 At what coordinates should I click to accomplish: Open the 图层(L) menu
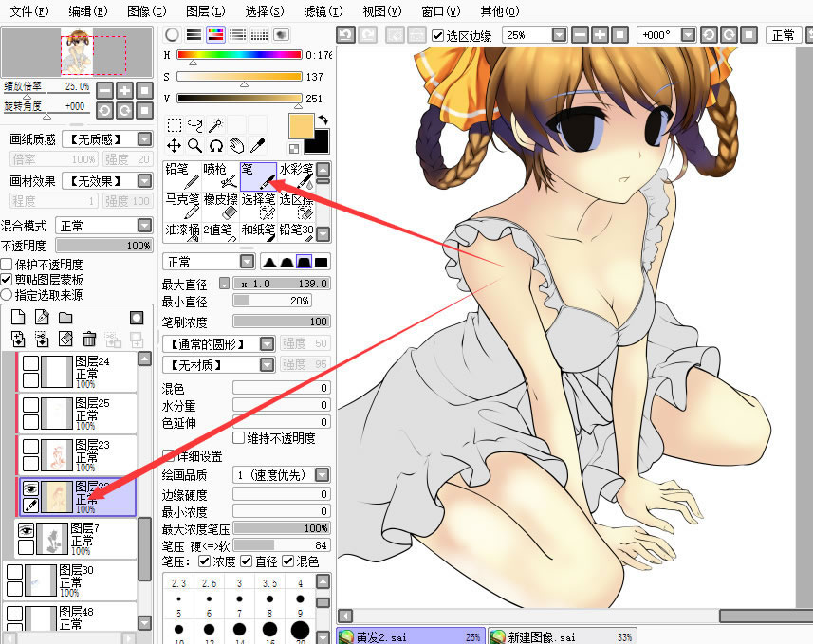[205, 10]
